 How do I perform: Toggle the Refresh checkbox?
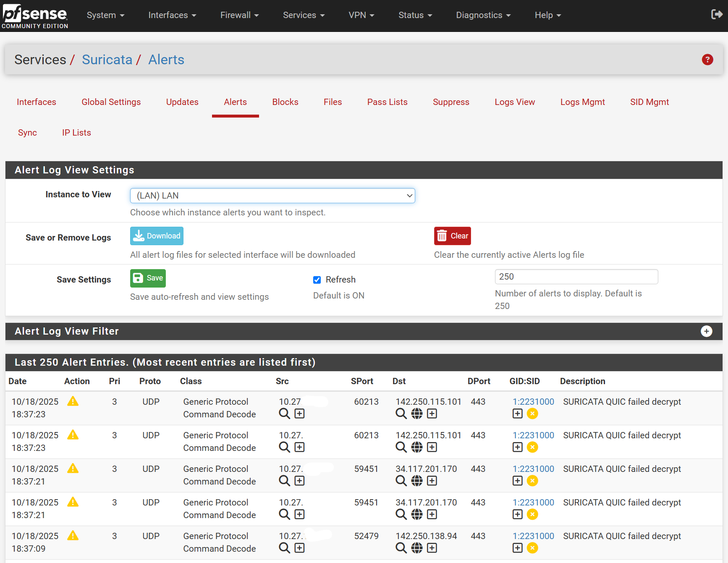point(317,280)
